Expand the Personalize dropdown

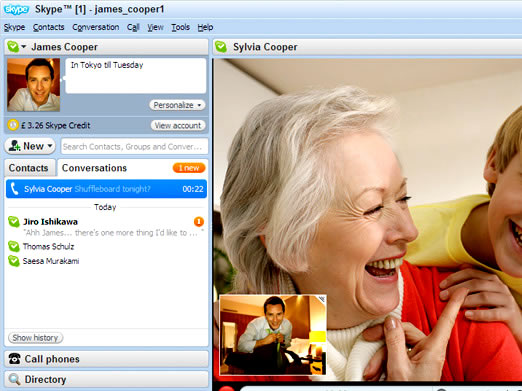tap(177, 105)
